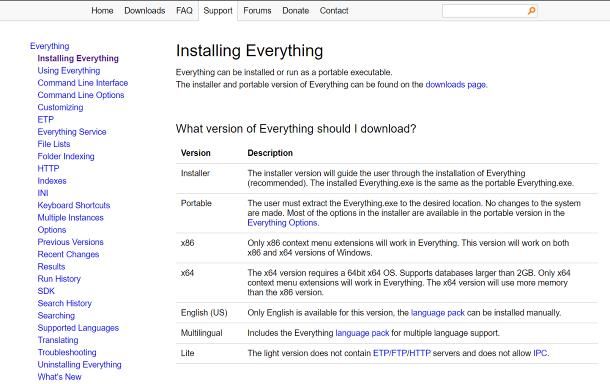Click the Installer version cell
610x384 pixels.
(x=195, y=173)
